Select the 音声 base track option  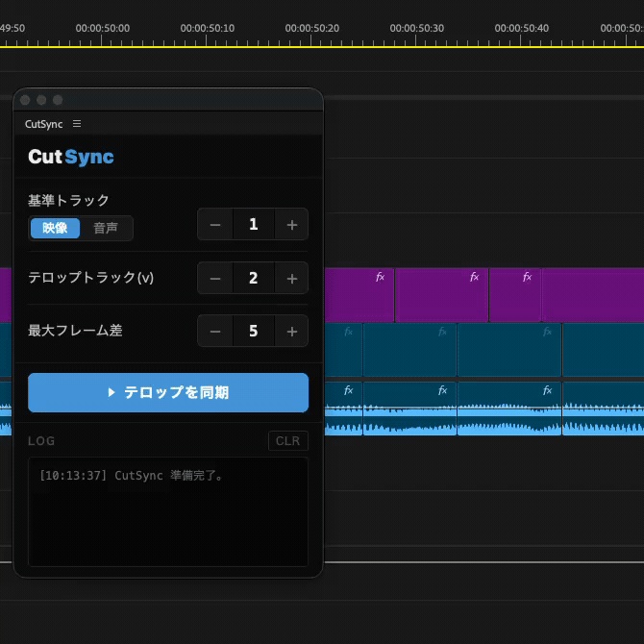pos(106,228)
